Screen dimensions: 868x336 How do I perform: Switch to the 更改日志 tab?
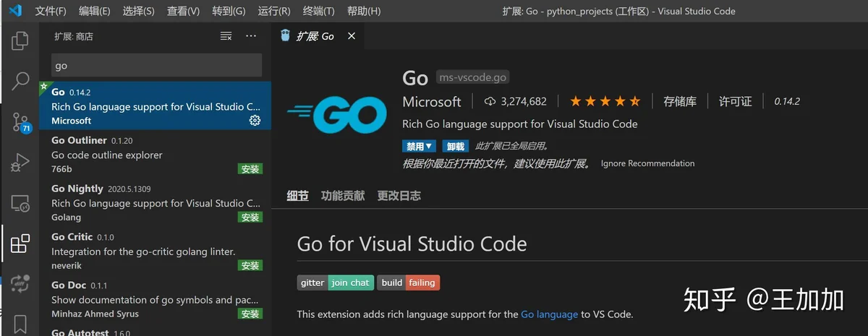(399, 196)
